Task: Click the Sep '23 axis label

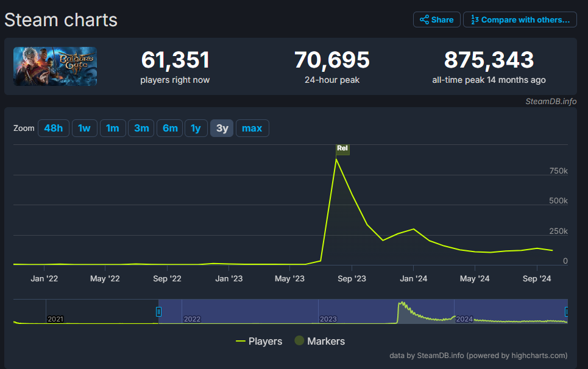Action: tap(352, 279)
